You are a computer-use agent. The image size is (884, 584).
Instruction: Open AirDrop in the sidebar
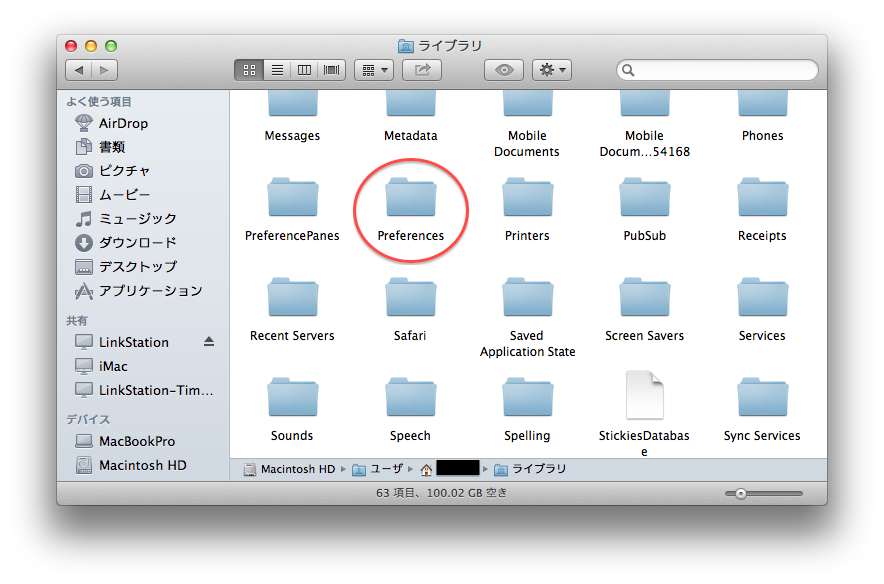click(122, 123)
